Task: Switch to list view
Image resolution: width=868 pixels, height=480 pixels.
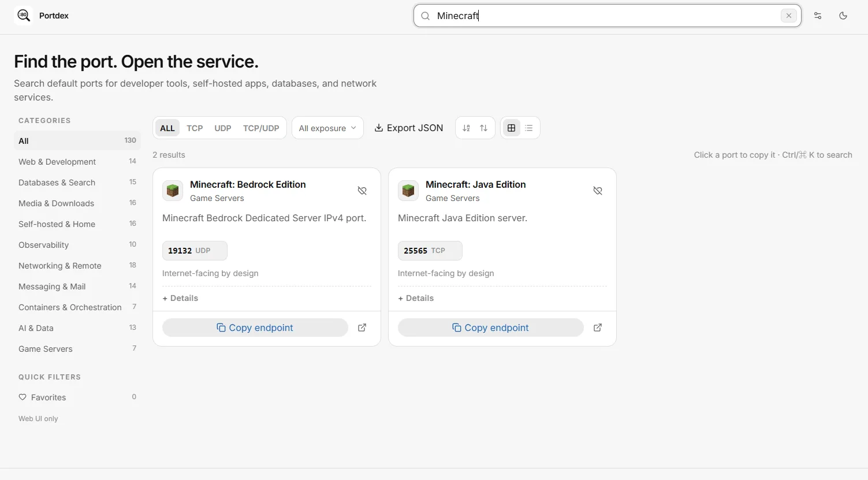Action: click(x=529, y=128)
